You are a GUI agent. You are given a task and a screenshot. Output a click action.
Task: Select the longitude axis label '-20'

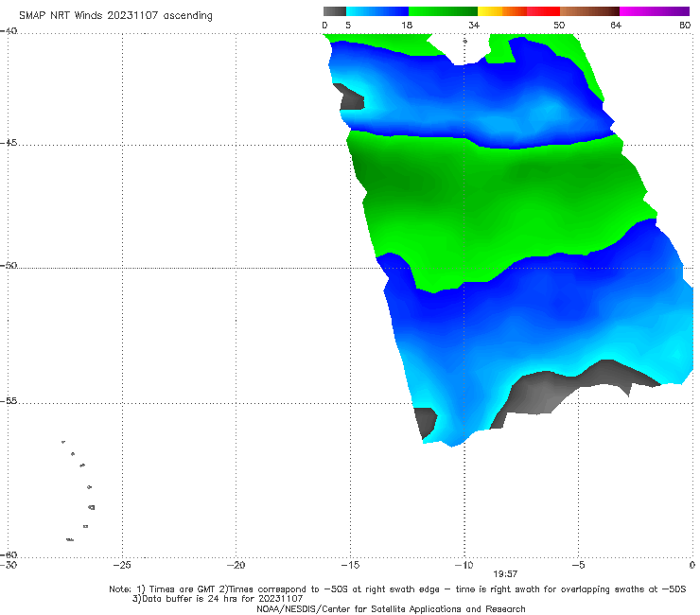click(x=236, y=565)
